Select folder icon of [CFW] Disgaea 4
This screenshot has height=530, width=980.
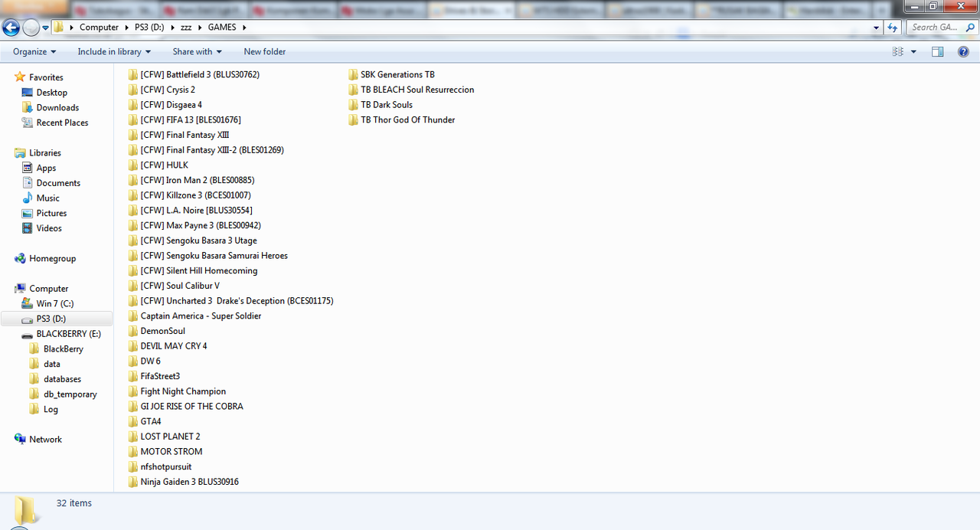[x=133, y=105]
